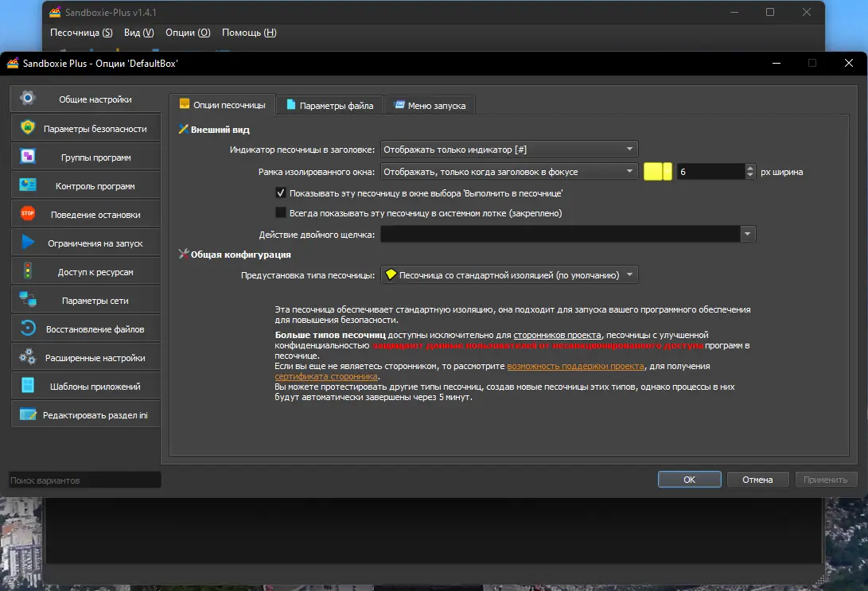The image size is (868, 591).
Task: Click the Параметры файла tab document icon
Action: pyautogui.click(x=290, y=104)
